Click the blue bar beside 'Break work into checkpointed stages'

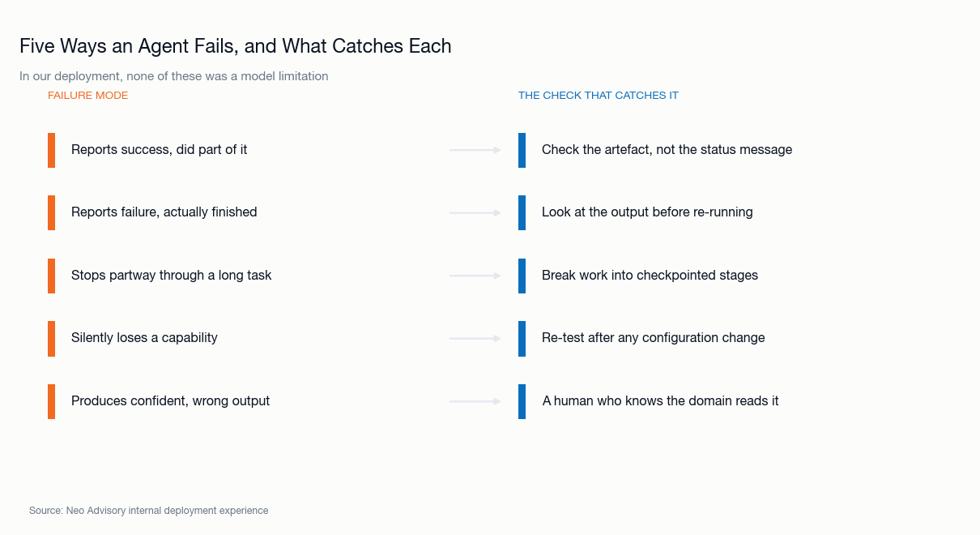coord(522,276)
